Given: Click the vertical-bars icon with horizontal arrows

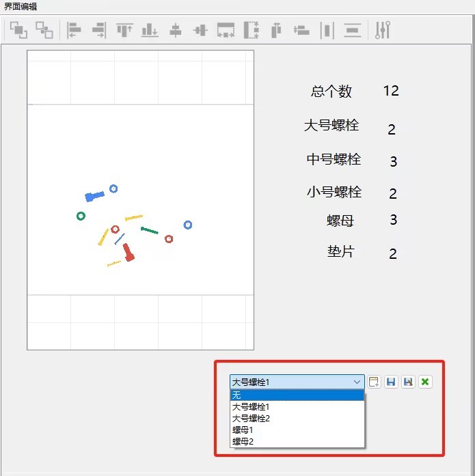Looking at the screenshot, I should pyautogui.click(x=276, y=30).
